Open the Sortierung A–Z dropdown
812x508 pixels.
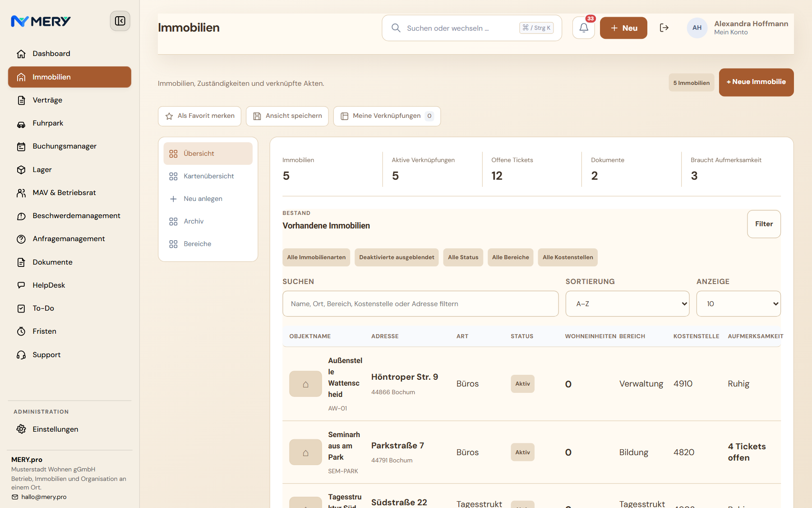627,304
